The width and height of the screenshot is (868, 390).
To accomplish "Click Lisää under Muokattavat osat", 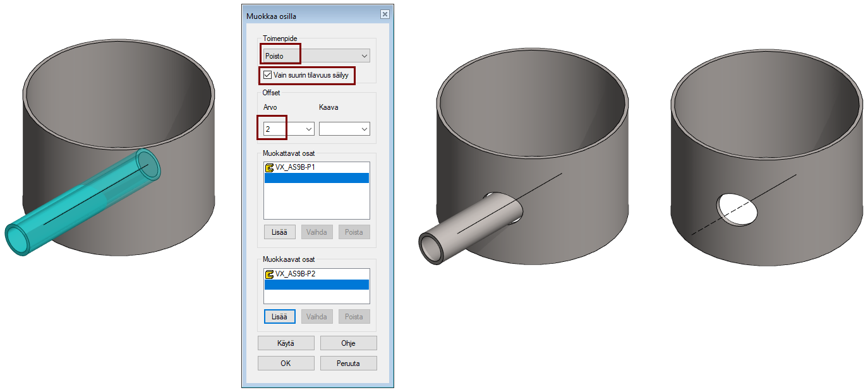I will point(279,232).
